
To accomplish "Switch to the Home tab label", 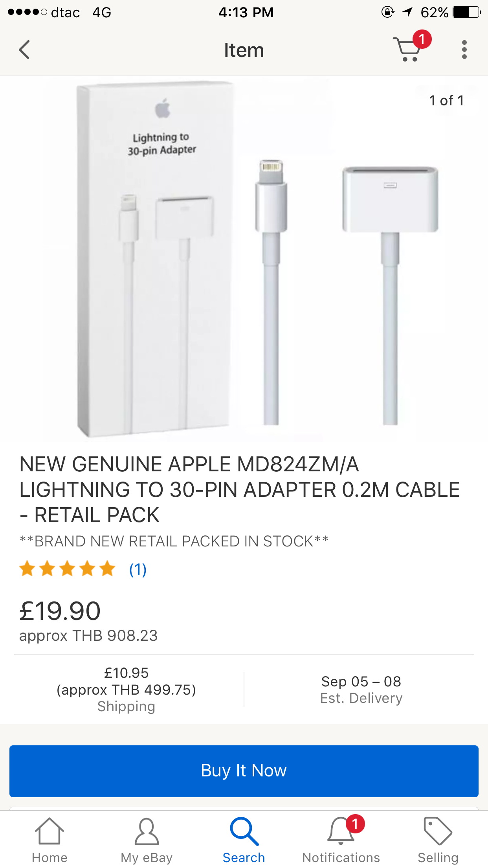I will click(50, 857).
